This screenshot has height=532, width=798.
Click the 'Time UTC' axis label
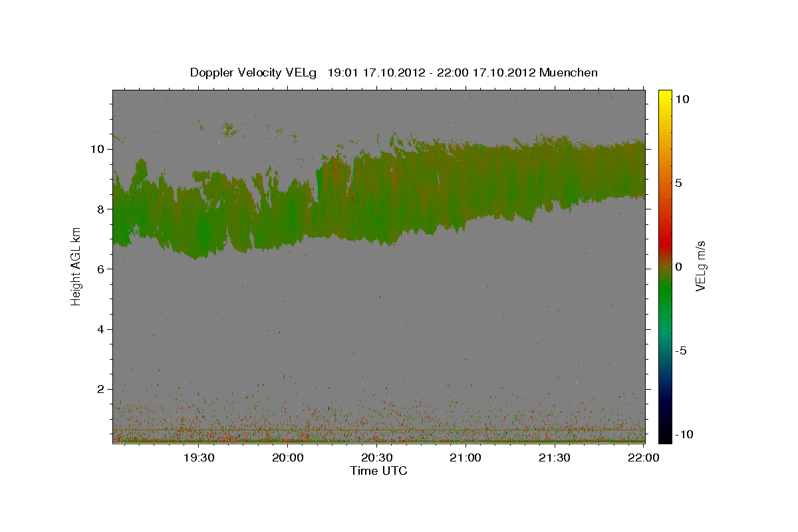[378, 471]
